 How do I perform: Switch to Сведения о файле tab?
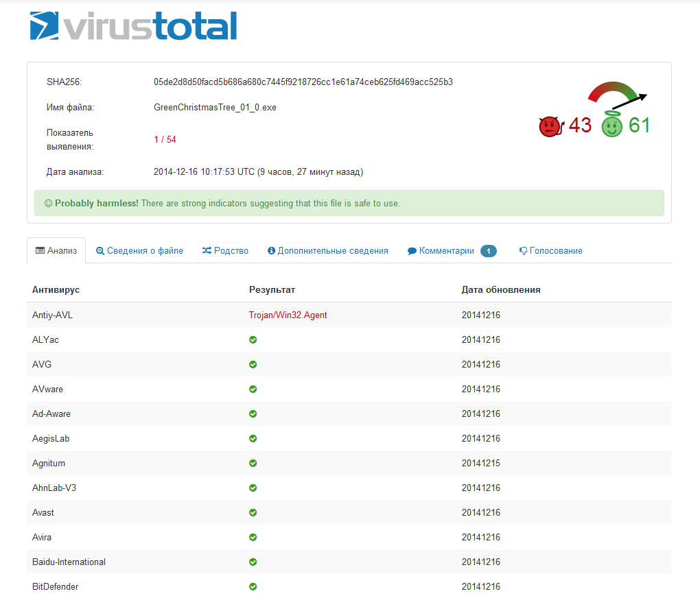click(x=140, y=251)
